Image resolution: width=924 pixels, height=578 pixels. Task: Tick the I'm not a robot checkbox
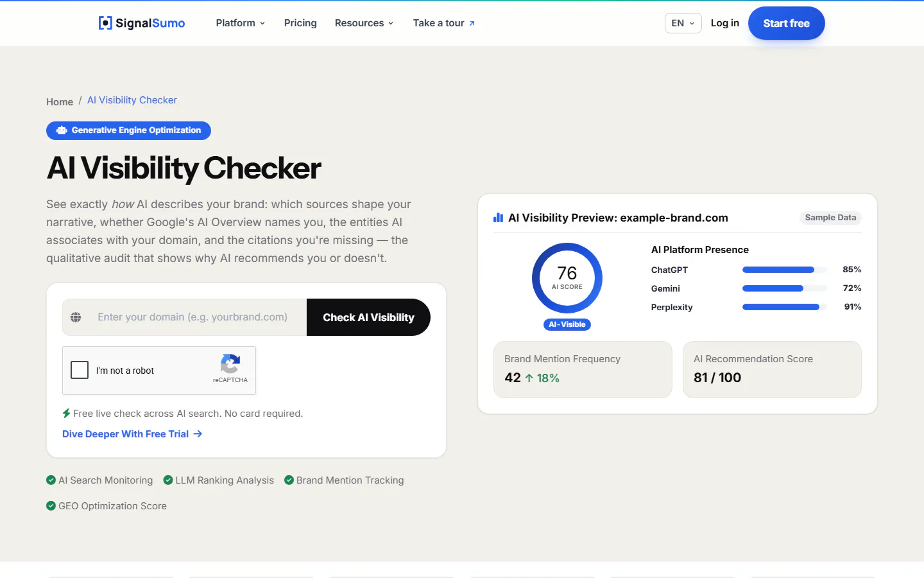pyautogui.click(x=80, y=370)
